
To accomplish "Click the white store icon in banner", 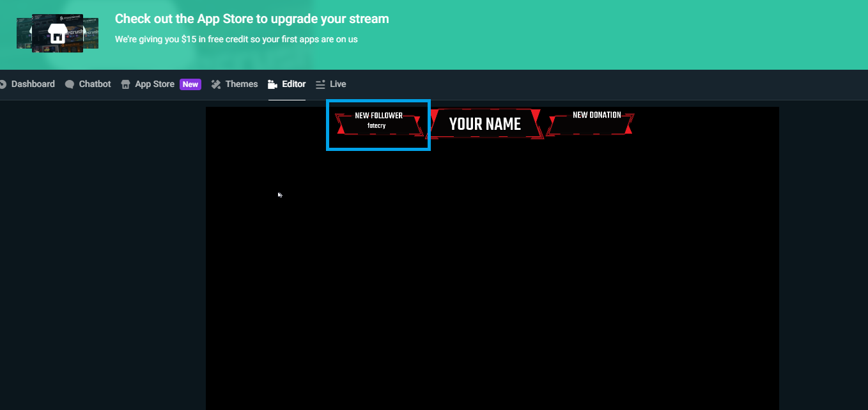I will (58, 33).
